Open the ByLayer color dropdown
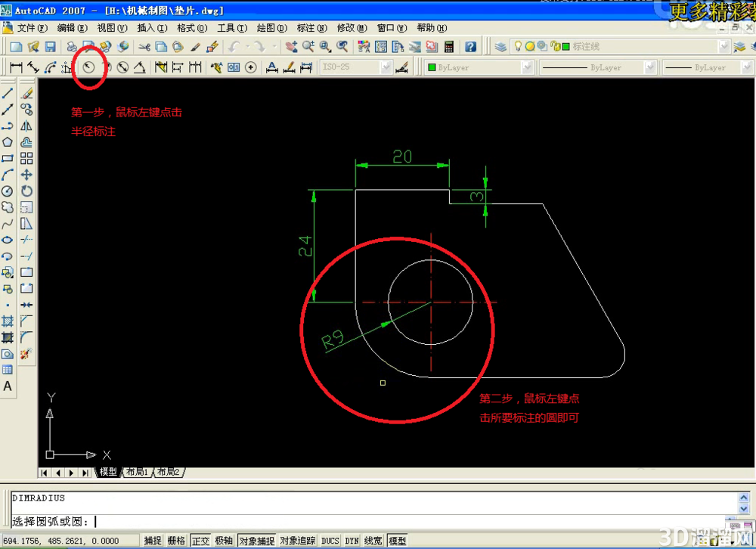Image resolution: width=756 pixels, height=549 pixels. [528, 67]
